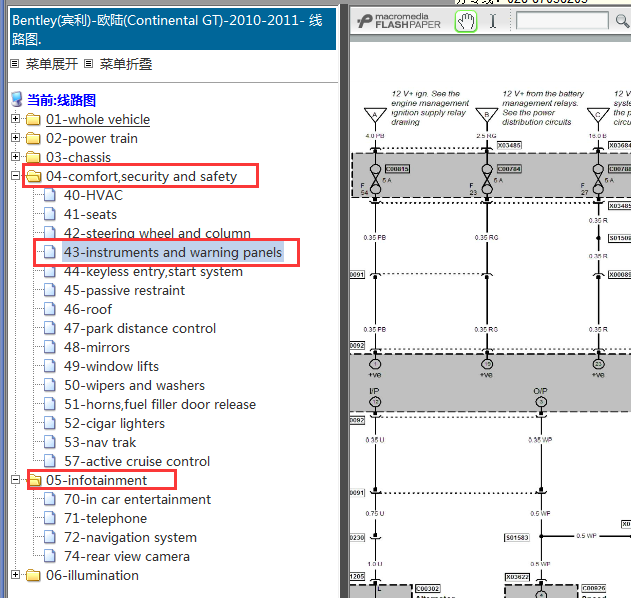Select the FlashPaper text selection tool
The height and width of the screenshot is (598, 631).
(x=493, y=21)
